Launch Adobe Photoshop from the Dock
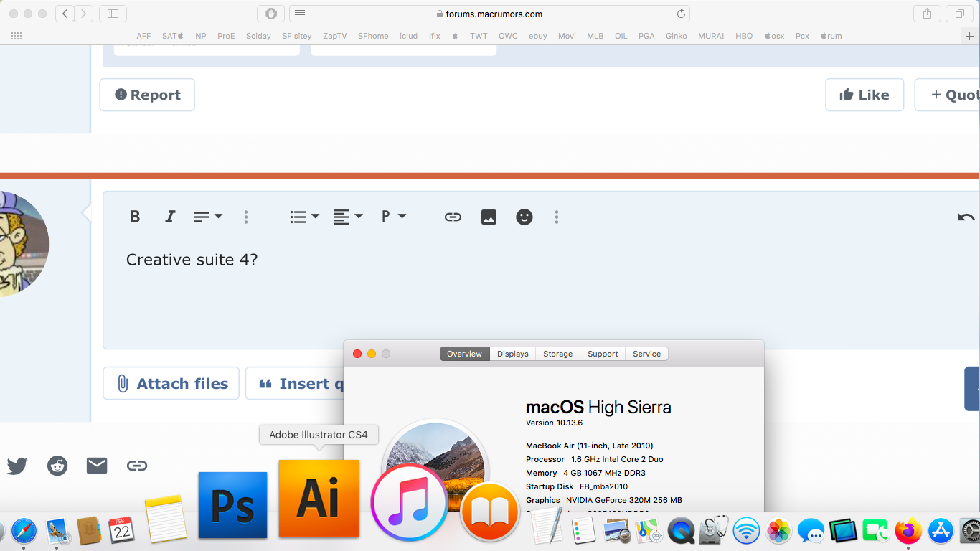The width and height of the screenshot is (980, 551). pos(232,505)
